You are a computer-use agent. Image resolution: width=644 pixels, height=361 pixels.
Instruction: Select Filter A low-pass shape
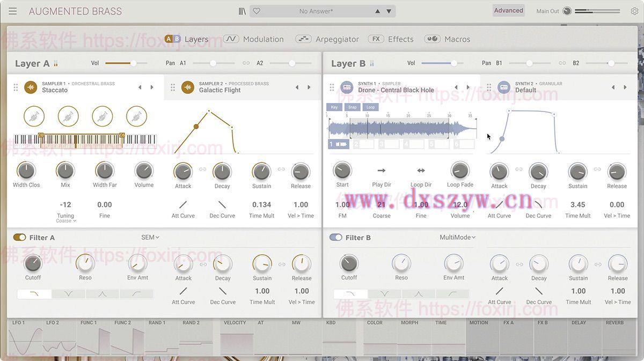pyautogui.click(x=34, y=294)
